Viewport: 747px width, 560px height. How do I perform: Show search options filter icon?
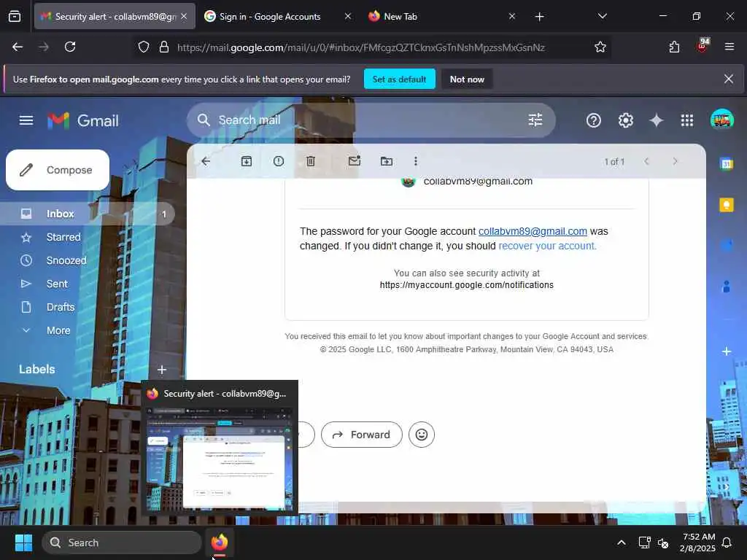pyautogui.click(x=535, y=120)
